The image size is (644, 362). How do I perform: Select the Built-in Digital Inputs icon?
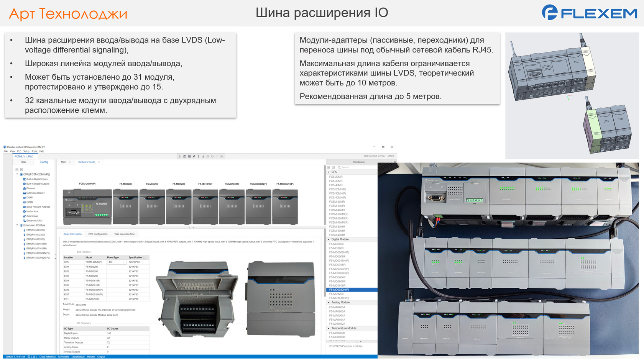[24, 179]
